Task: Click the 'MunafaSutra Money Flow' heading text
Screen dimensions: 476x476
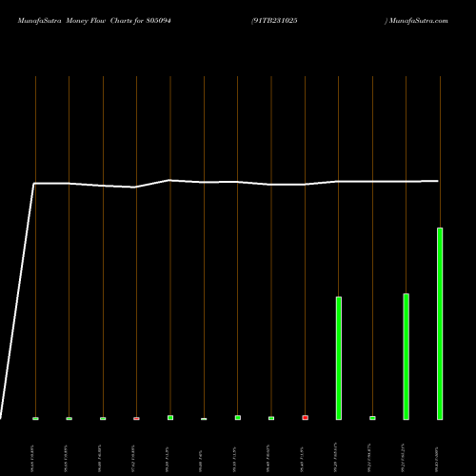Action: tap(62, 21)
